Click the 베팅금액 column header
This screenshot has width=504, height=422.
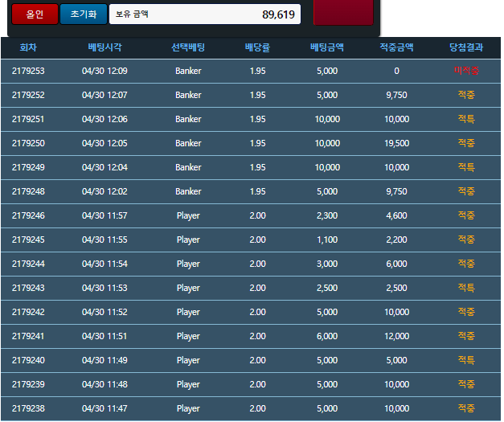tap(327, 47)
